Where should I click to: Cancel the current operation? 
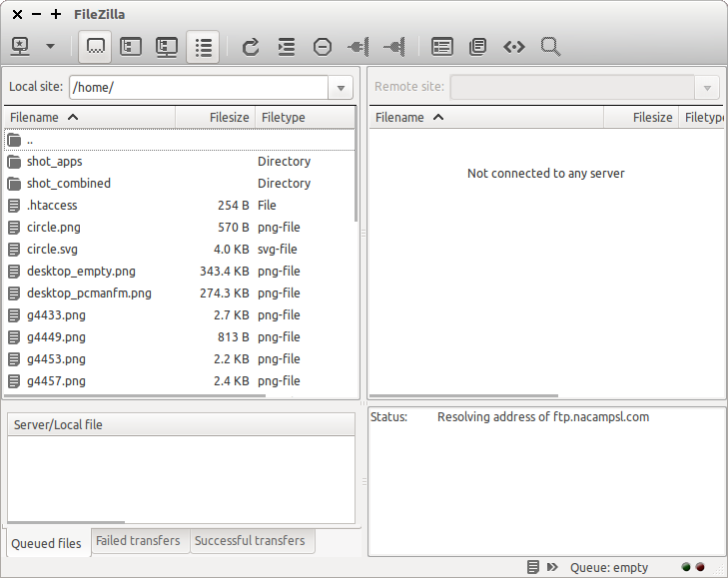tap(323, 47)
